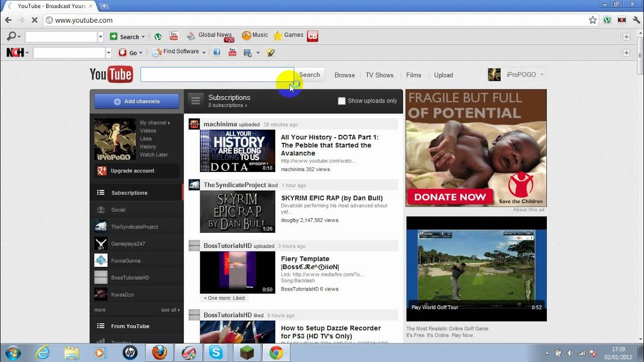Open a new browser tab
644x362 pixels.
(x=104, y=6)
